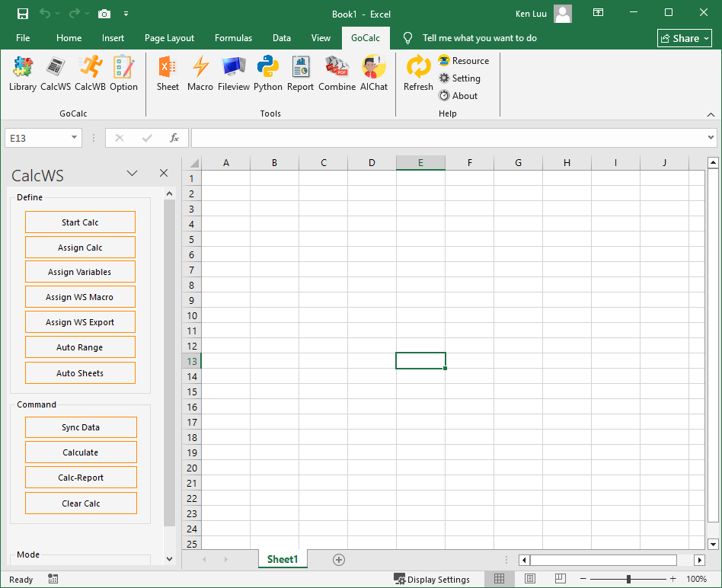Click the Assign Variables button

click(x=80, y=272)
